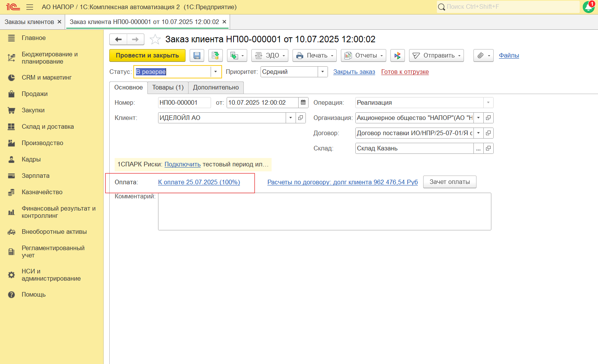This screenshot has width=598, height=364.
Task: Expand the Договор field dropdown arrow
Action: (x=478, y=133)
